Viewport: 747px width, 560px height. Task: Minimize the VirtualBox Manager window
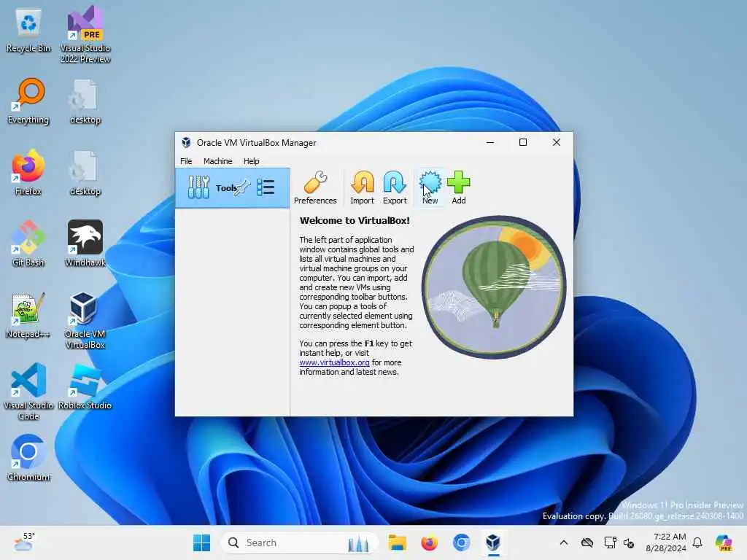point(489,142)
